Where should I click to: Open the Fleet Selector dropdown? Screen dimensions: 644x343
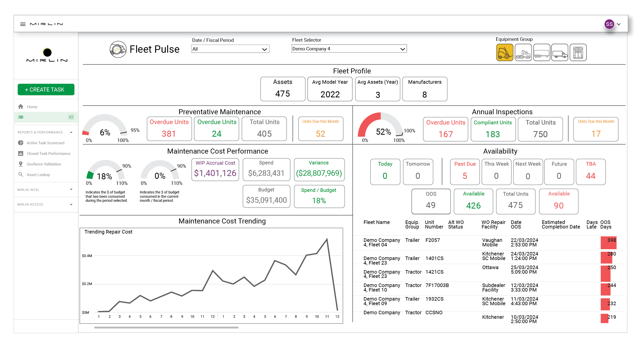(349, 49)
